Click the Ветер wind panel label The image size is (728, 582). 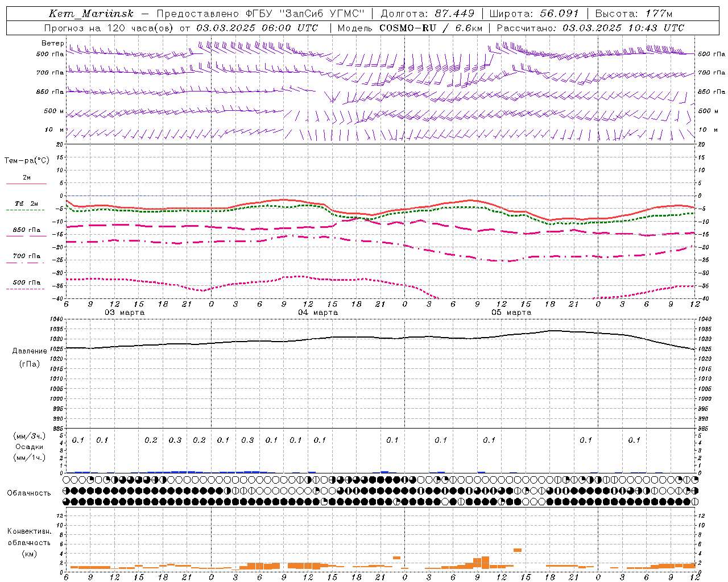tap(52, 43)
